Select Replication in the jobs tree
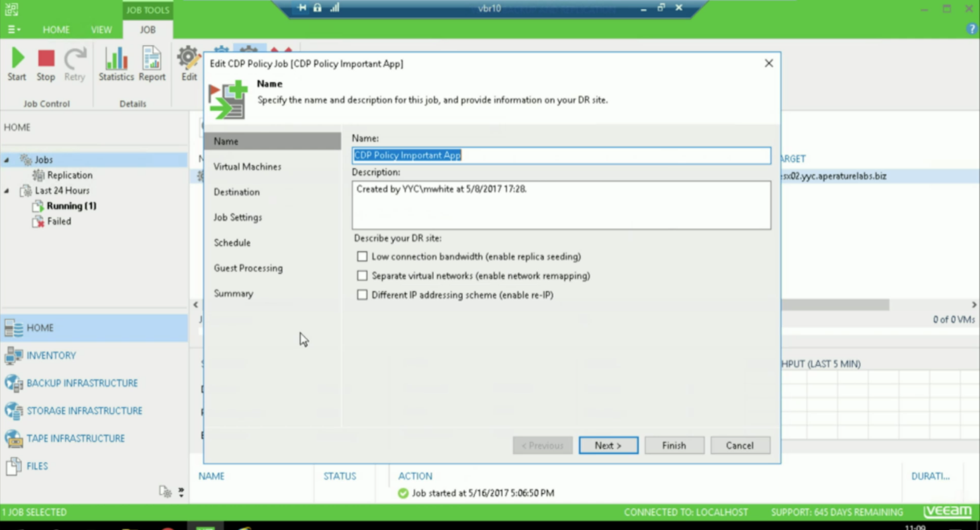This screenshot has height=530, width=980. [70, 175]
